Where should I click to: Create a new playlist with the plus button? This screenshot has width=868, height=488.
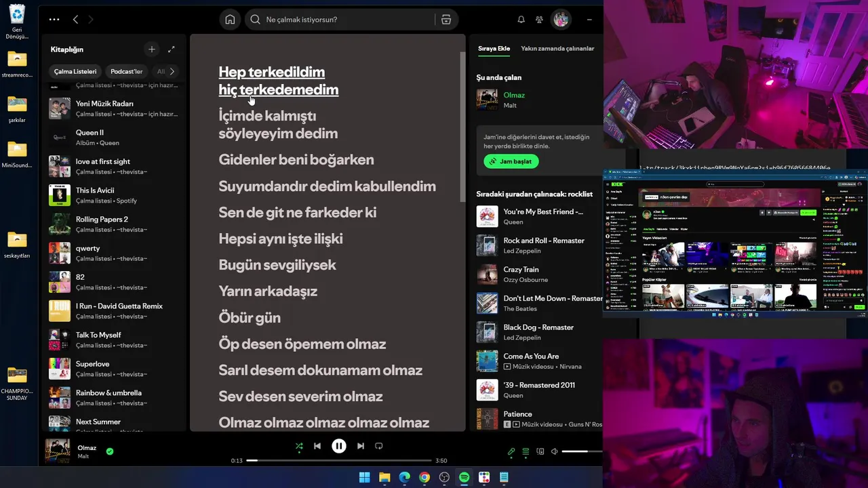(x=152, y=49)
